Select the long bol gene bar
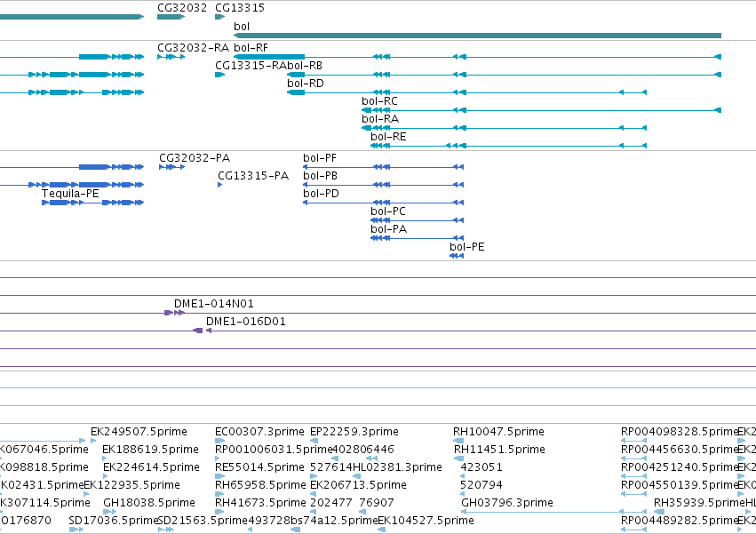 click(477, 36)
